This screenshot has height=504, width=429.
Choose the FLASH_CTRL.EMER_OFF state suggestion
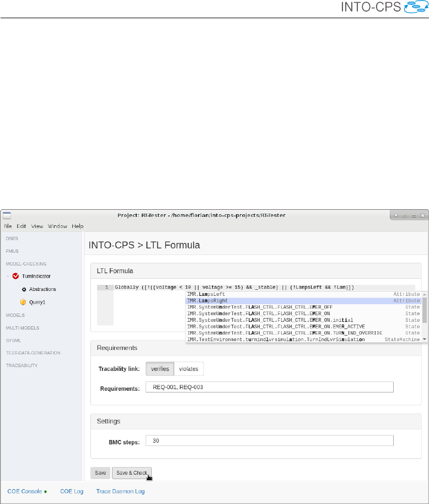tap(304, 307)
